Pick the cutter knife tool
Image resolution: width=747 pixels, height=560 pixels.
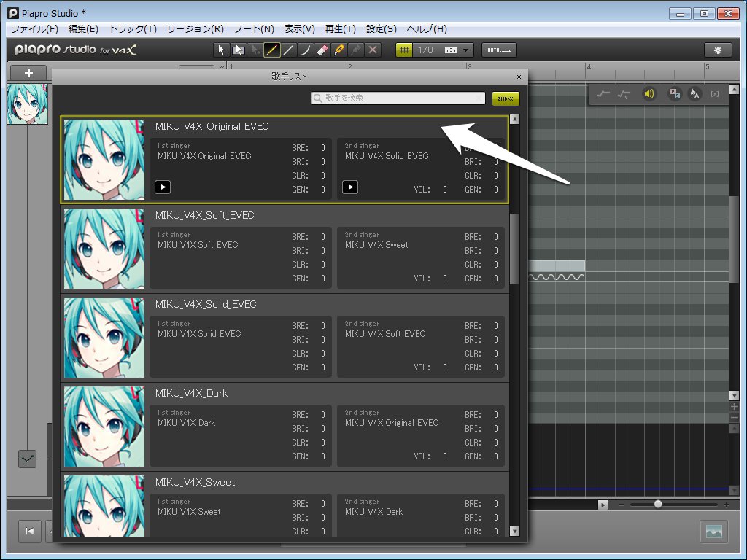coord(339,50)
